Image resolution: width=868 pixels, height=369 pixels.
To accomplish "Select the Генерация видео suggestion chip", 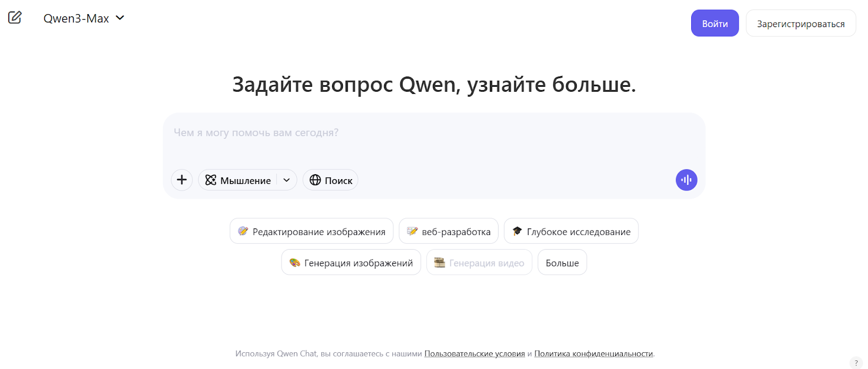I will [479, 263].
